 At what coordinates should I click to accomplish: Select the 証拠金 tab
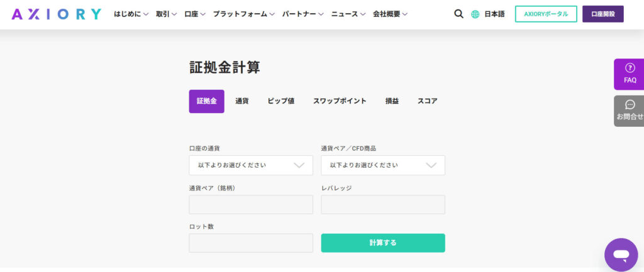click(x=206, y=101)
